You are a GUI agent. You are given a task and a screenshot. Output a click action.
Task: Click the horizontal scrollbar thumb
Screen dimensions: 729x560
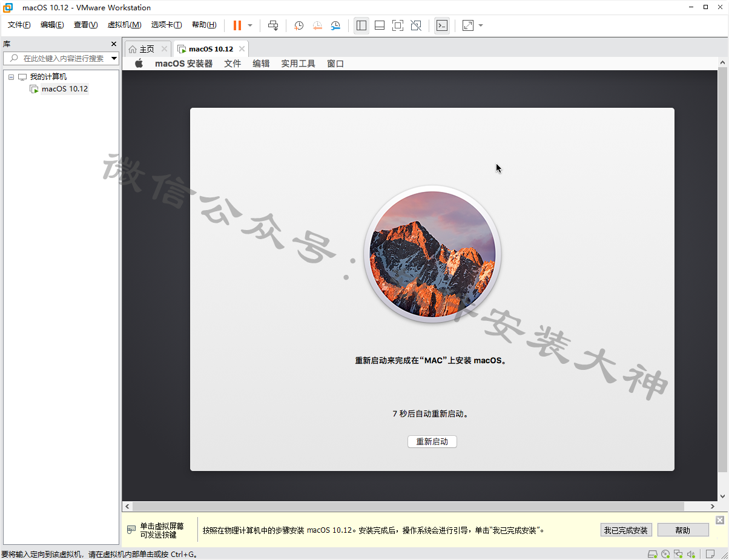click(408, 506)
